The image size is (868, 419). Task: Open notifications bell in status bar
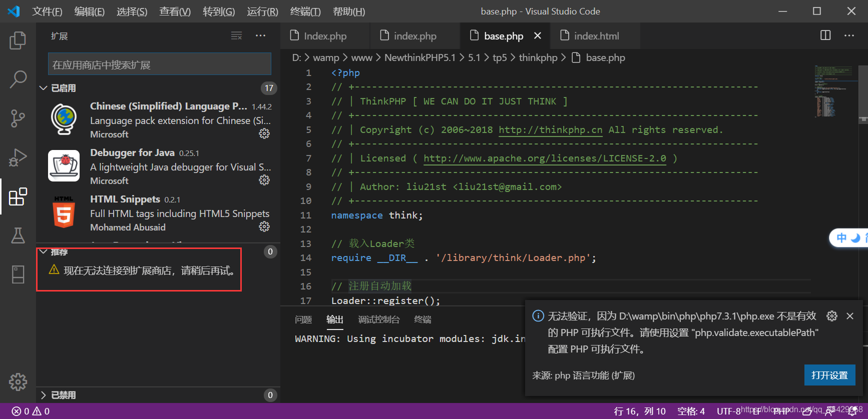pyautogui.click(x=851, y=411)
